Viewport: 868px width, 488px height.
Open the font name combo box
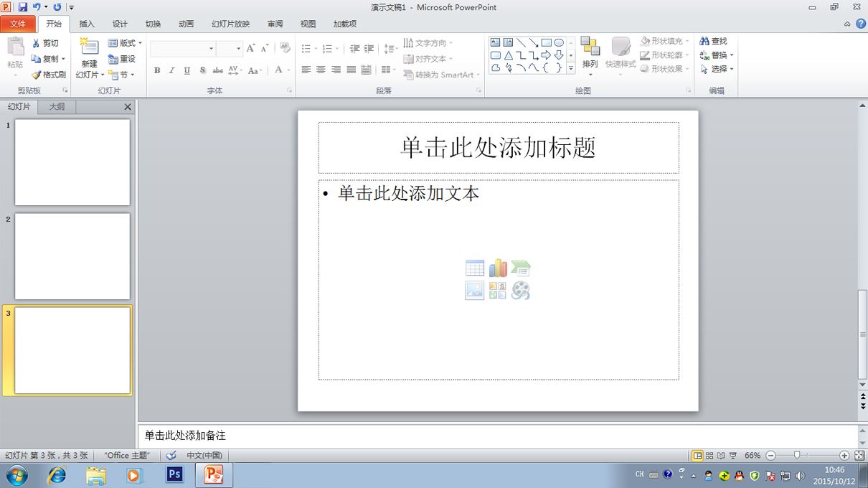[x=183, y=49]
